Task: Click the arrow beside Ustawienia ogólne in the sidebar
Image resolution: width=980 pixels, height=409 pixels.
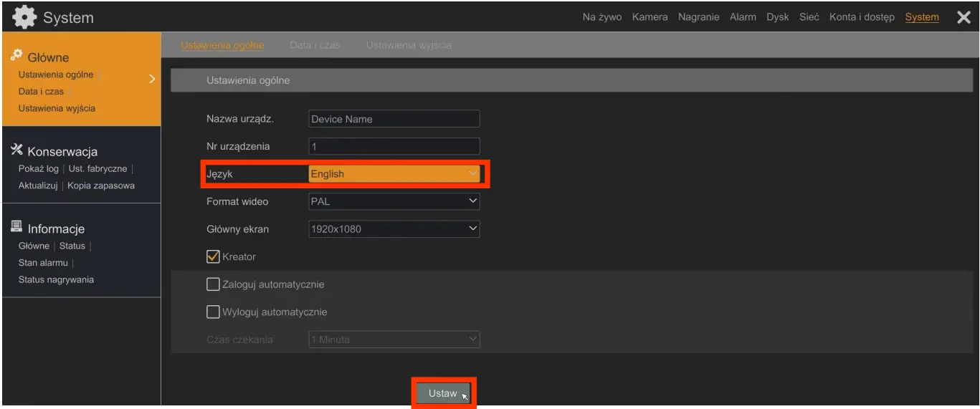Action: click(x=151, y=78)
